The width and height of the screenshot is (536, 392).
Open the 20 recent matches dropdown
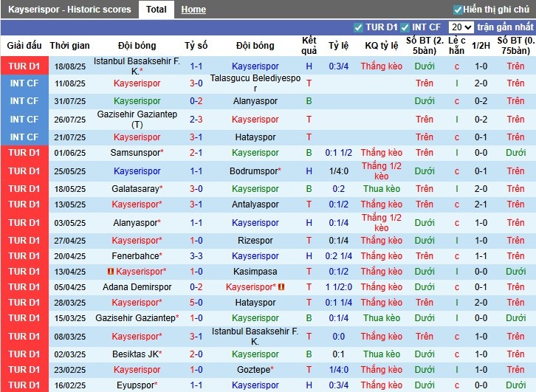[461, 27]
